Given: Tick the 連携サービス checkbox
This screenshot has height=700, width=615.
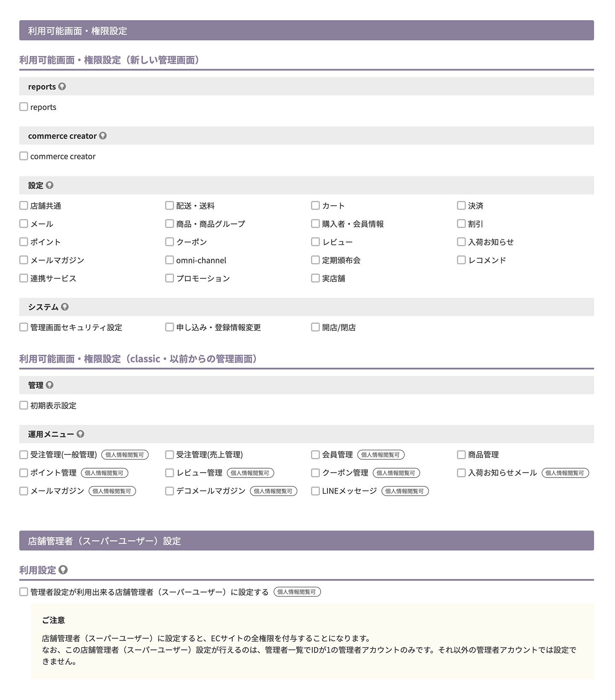Looking at the screenshot, I should click(x=24, y=278).
